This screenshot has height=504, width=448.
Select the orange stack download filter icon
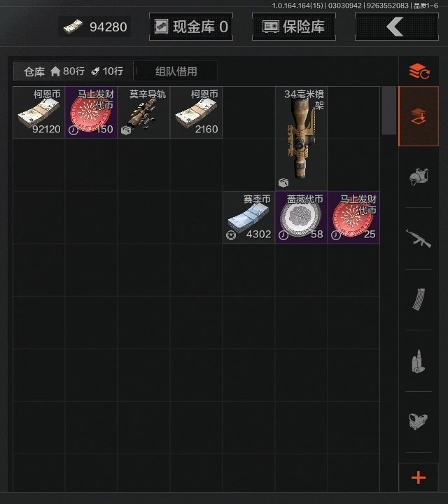(x=419, y=116)
